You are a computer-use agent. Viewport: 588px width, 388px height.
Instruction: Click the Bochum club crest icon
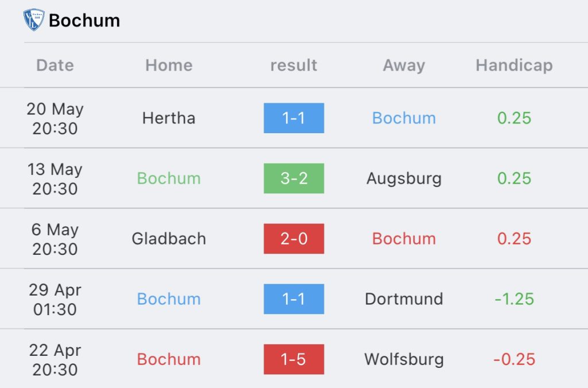coord(34,20)
